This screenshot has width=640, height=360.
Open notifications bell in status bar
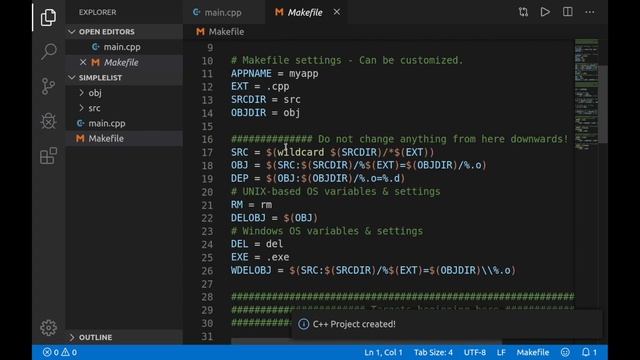tap(589, 352)
